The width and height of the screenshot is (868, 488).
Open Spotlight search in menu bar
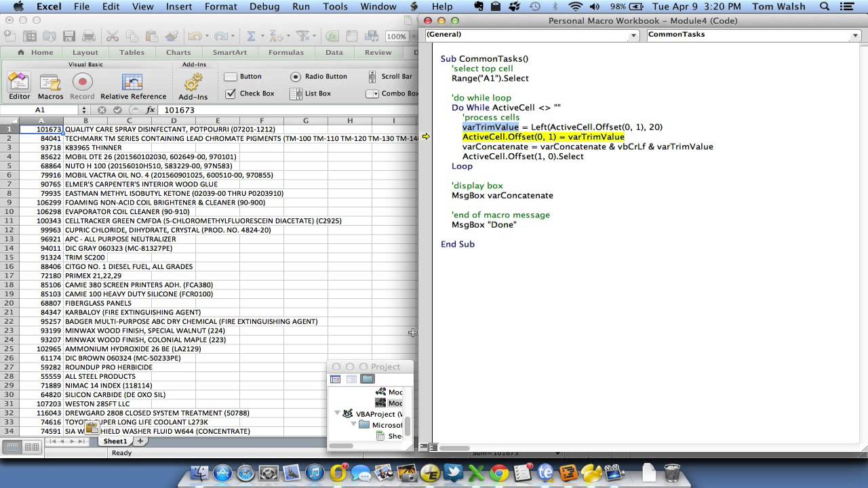pos(825,7)
